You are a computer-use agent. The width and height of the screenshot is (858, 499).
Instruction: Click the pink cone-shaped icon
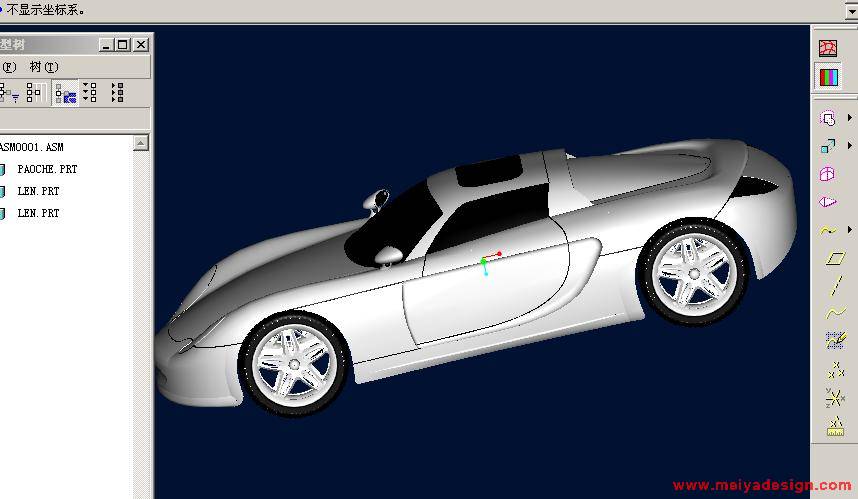pos(827,202)
